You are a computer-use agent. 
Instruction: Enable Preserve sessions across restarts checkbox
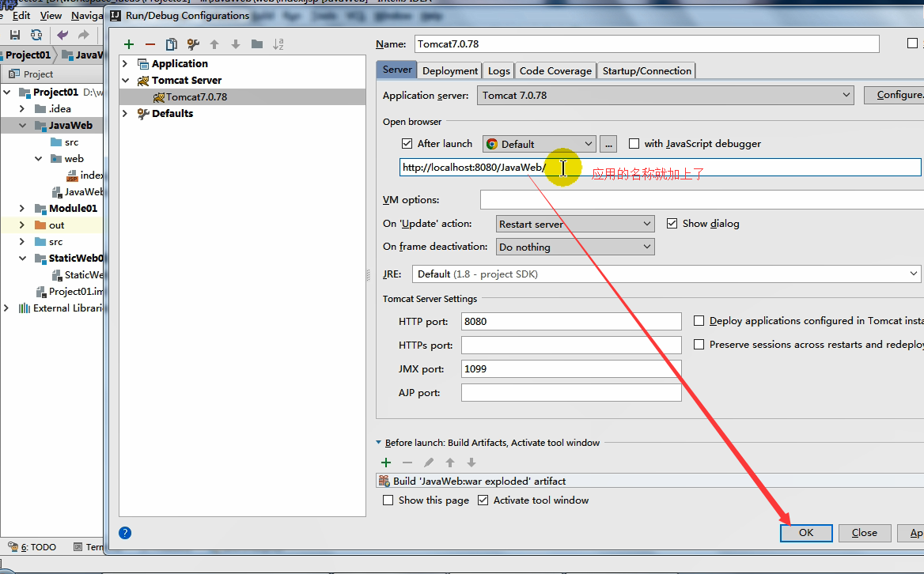pos(699,345)
